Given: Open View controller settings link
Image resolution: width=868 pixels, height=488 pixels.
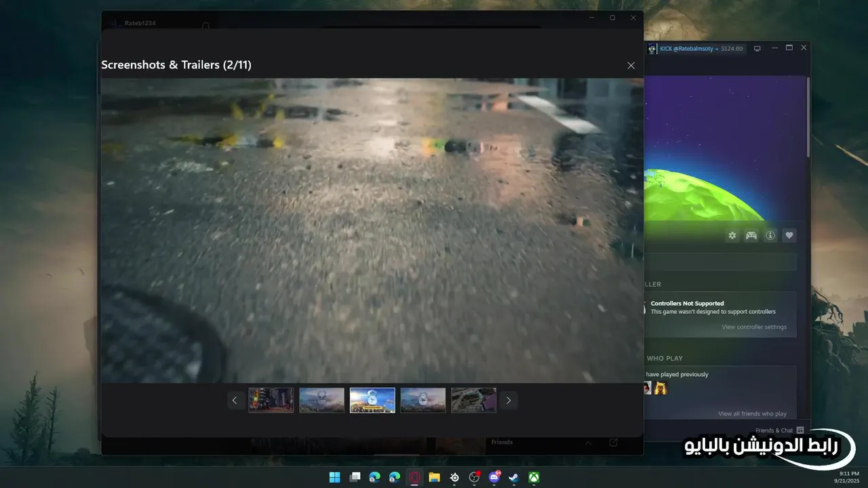Looking at the screenshot, I should coord(754,327).
